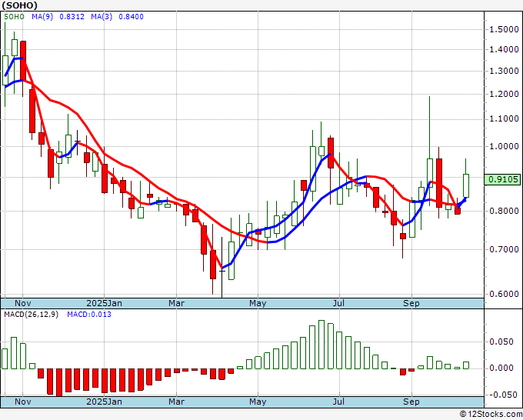Screen dimensions: 523x420
Task: Click the last green MACD histogram bar
Action: pos(466,365)
